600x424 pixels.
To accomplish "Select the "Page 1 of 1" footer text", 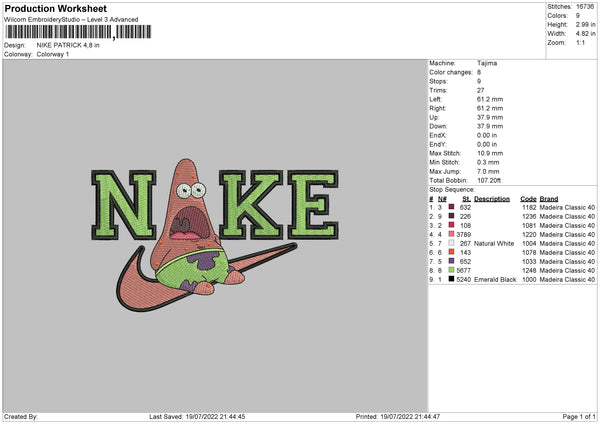I will pyautogui.click(x=579, y=416).
